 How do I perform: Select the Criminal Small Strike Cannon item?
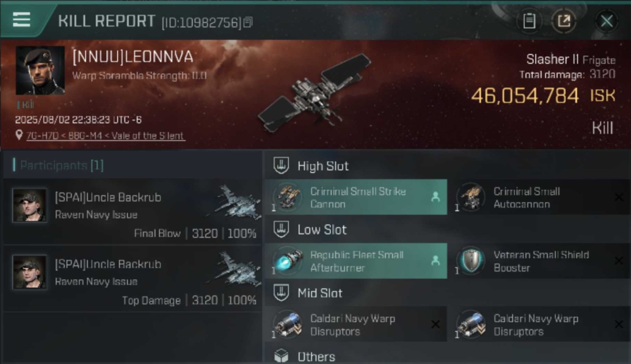(356, 197)
